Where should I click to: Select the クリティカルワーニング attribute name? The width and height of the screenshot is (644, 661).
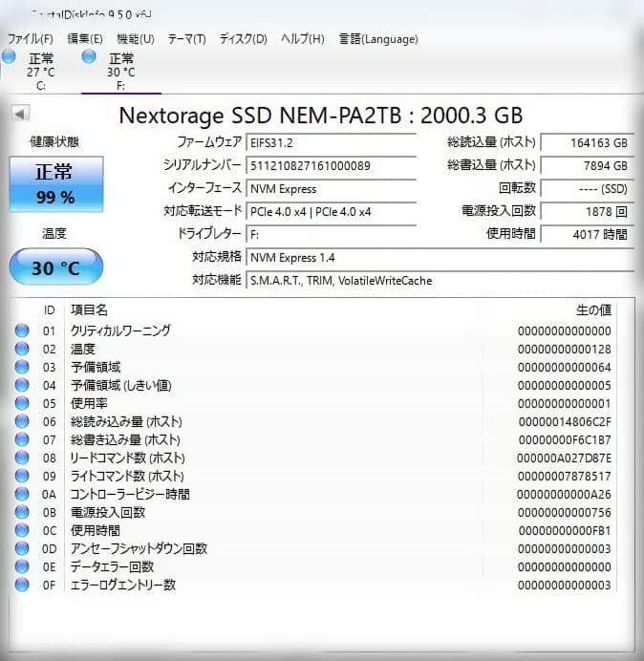point(120,330)
